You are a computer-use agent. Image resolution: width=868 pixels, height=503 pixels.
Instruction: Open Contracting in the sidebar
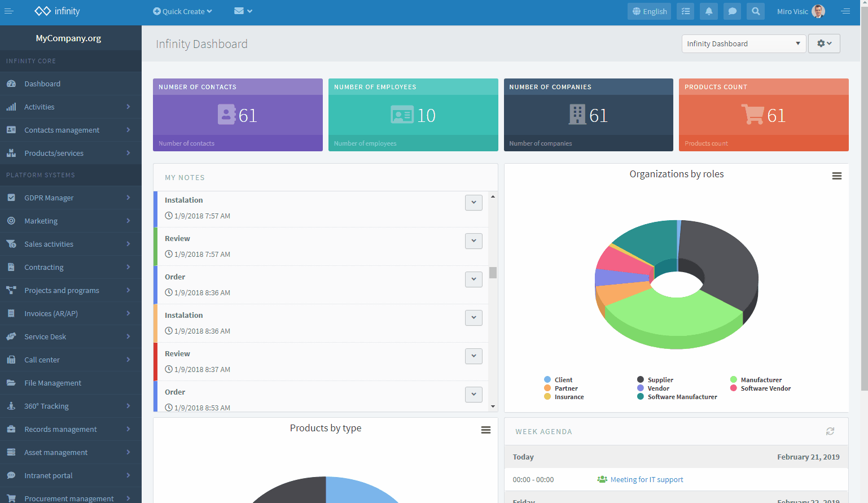71,267
